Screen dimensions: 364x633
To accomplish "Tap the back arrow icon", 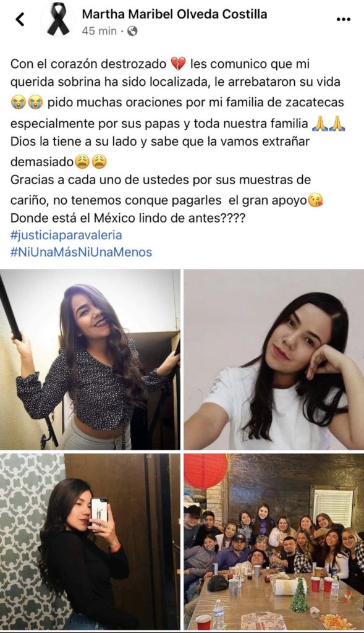I will [20, 19].
